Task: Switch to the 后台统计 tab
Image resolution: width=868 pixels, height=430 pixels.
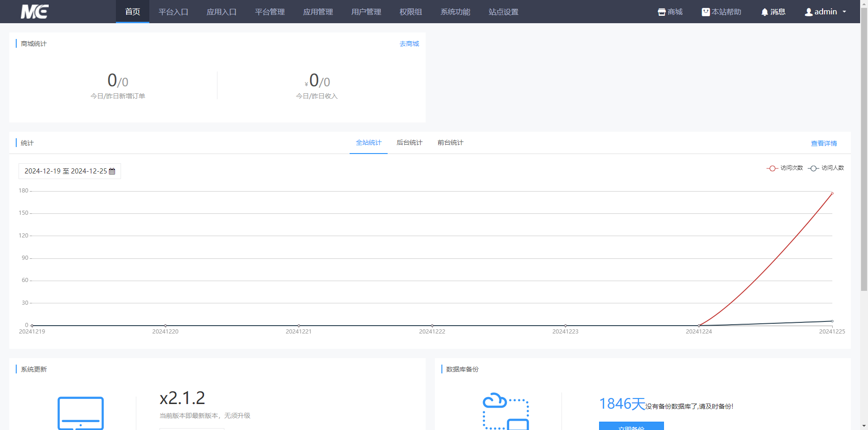Action: point(409,142)
